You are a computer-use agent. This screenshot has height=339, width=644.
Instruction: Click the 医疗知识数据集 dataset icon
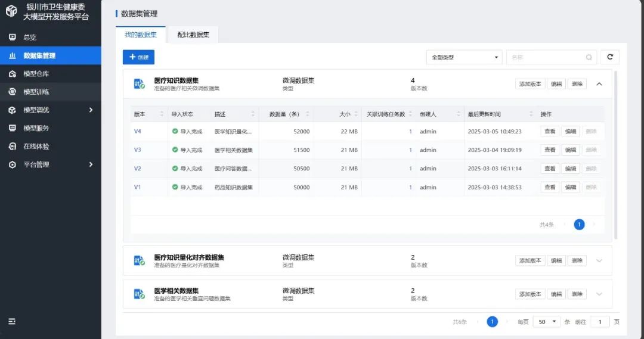139,84
